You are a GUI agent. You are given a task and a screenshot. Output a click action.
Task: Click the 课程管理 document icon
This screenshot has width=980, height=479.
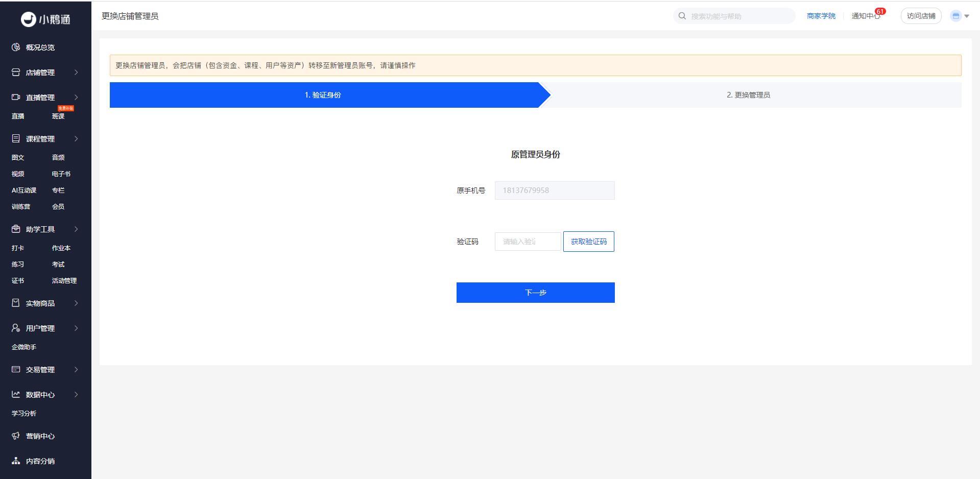point(16,138)
